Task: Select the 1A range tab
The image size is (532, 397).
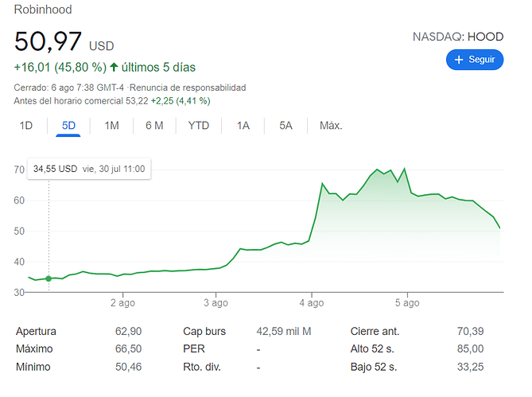Action: tap(243, 126)
